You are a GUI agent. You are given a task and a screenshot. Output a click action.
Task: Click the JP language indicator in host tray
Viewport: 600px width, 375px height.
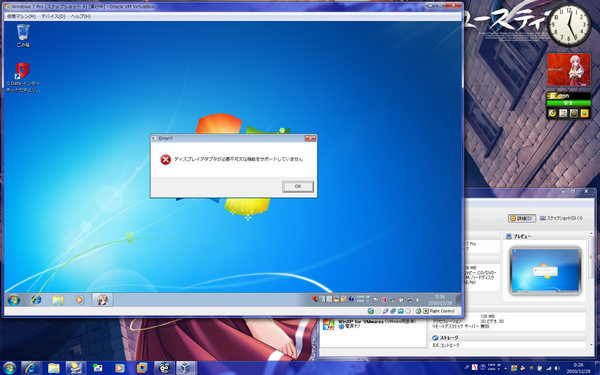pyautogui.click(x=466, y=367)
